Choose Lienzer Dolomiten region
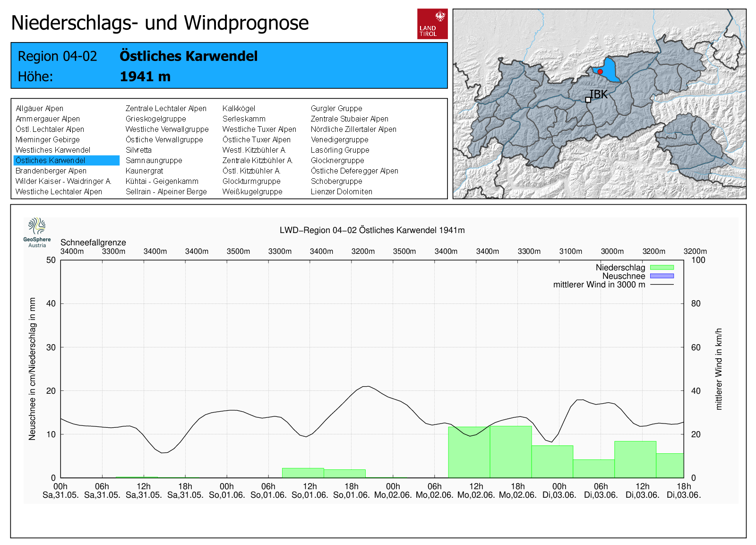Screen dimensions: 756x545 (341, 191)
